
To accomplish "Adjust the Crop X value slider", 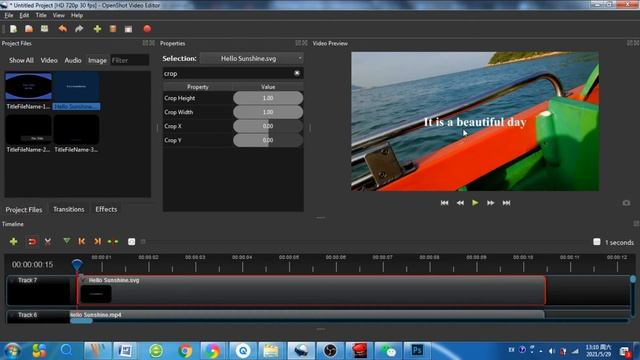I will point(268,126).
